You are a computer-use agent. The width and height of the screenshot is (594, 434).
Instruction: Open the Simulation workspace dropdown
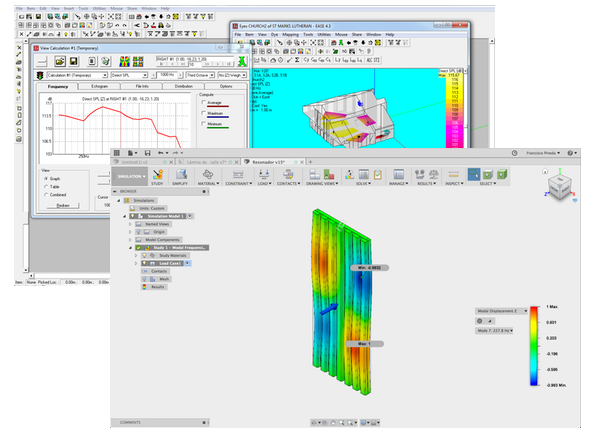click(130, 176)
